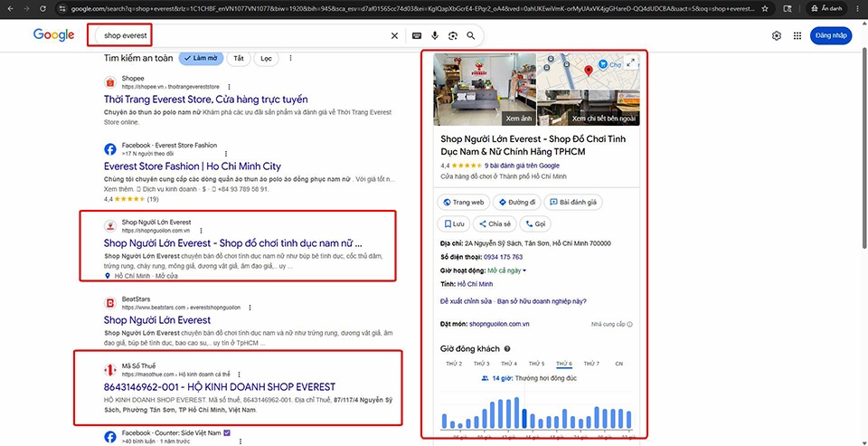Screen dimensions: 868x446
Task: Click the Facebook favicon of Everest Store Fashion
Action: 110,149
